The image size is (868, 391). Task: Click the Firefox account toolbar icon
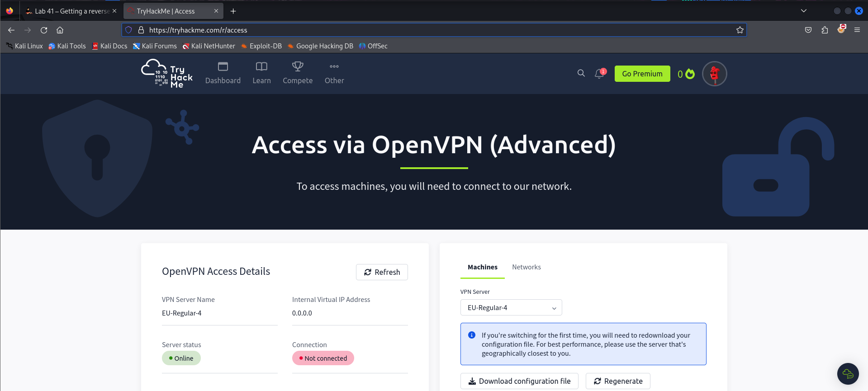841,29
